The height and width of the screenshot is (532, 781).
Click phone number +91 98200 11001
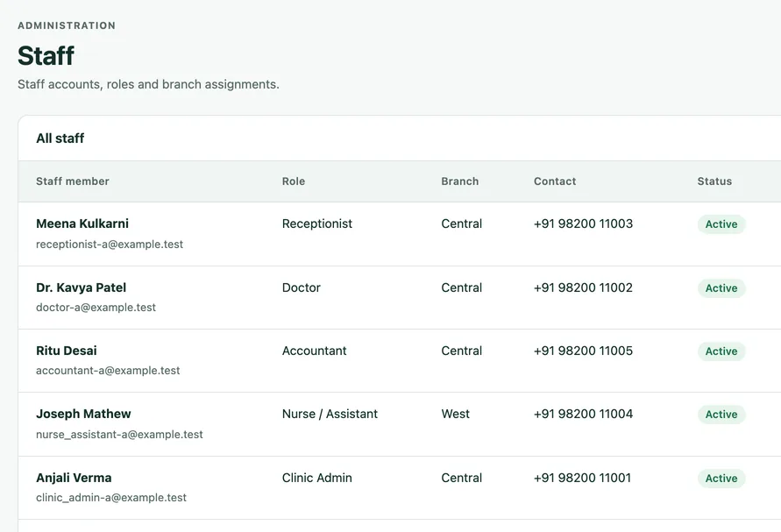pos(582,478)
